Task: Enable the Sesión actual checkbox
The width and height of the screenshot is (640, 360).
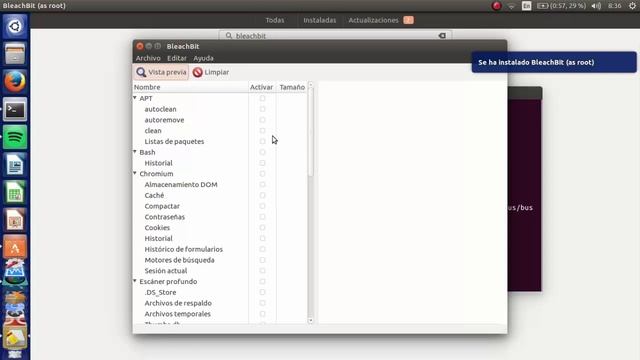Action: click(x=262, y=271)
